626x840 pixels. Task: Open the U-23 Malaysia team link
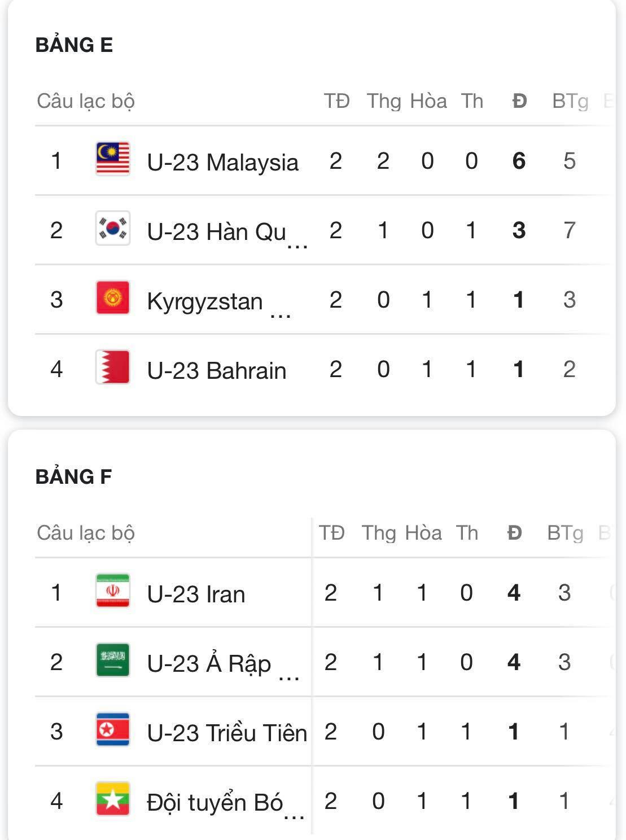[222, 163]
